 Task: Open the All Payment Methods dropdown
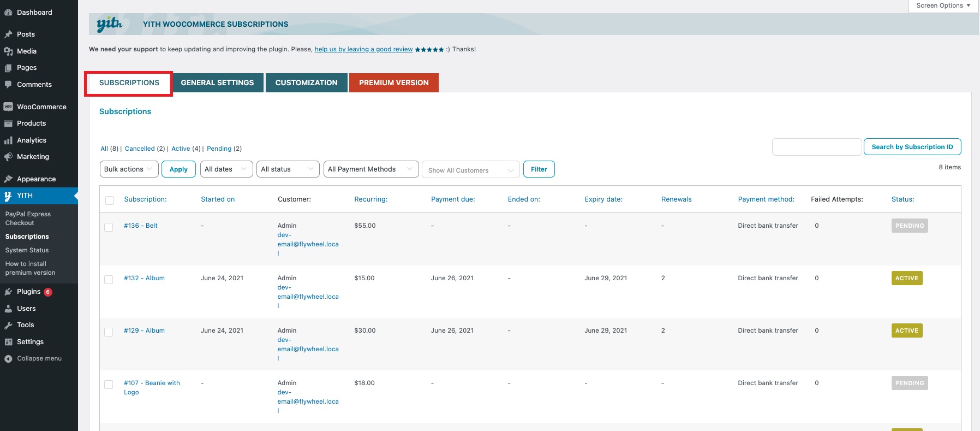pyautogui.click(x=371, y=169)
